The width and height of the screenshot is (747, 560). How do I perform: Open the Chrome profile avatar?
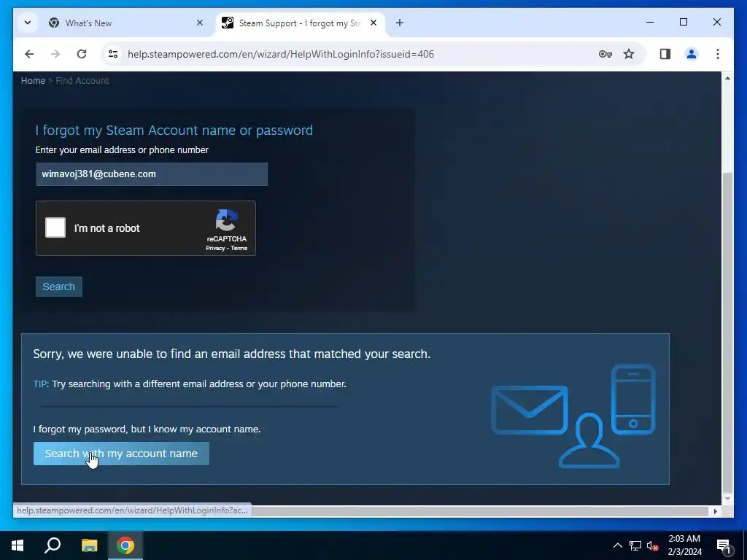pos(692,54)
